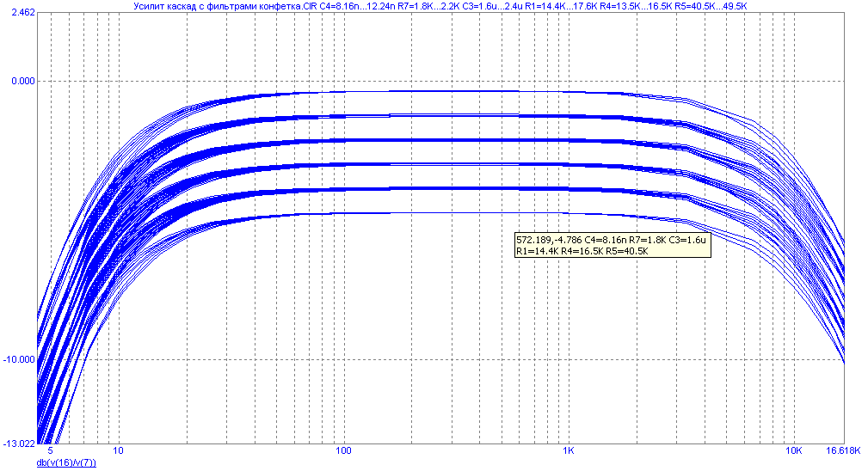Screen dimensions: 868x471
Task: Click the cursor data tooltip showing 572.189,-4.786
Action: click(x=613, y=245)
